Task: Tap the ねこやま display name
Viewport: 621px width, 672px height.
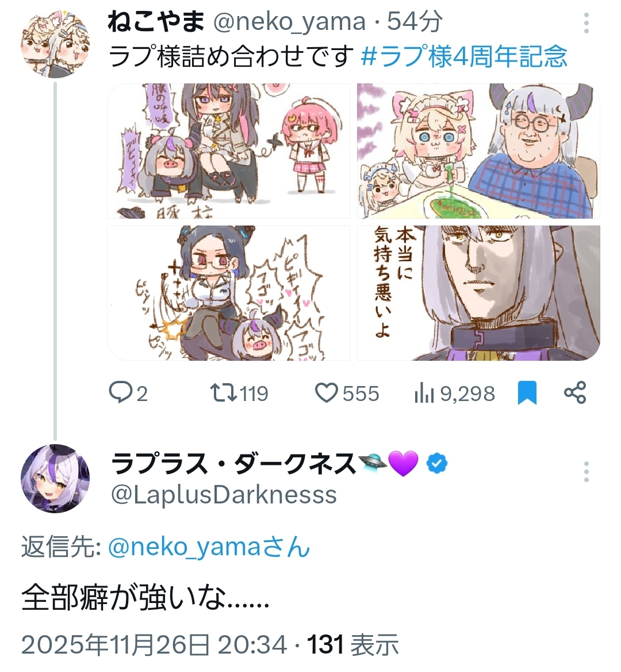Action: [156, 21]
